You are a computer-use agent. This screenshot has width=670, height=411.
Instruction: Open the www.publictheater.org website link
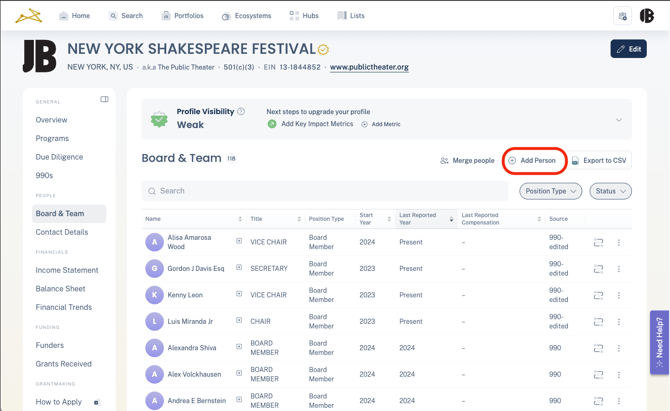[x=369, y=67]
